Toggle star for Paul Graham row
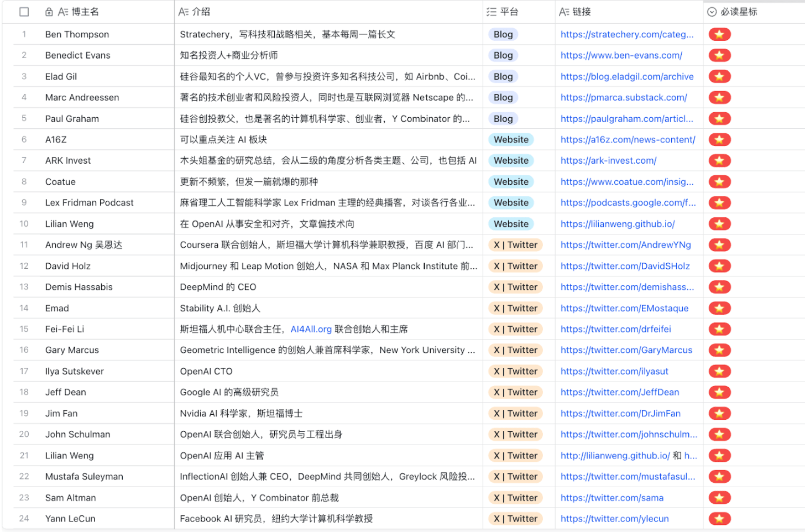Screen dimensions: 805x532 (x=719, y=118)
